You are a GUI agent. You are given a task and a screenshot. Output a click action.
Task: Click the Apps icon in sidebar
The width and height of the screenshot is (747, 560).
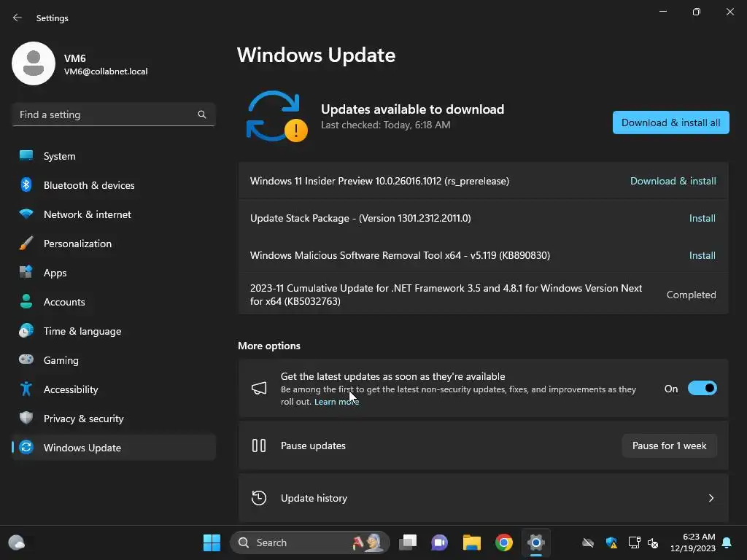coord(26,273)
